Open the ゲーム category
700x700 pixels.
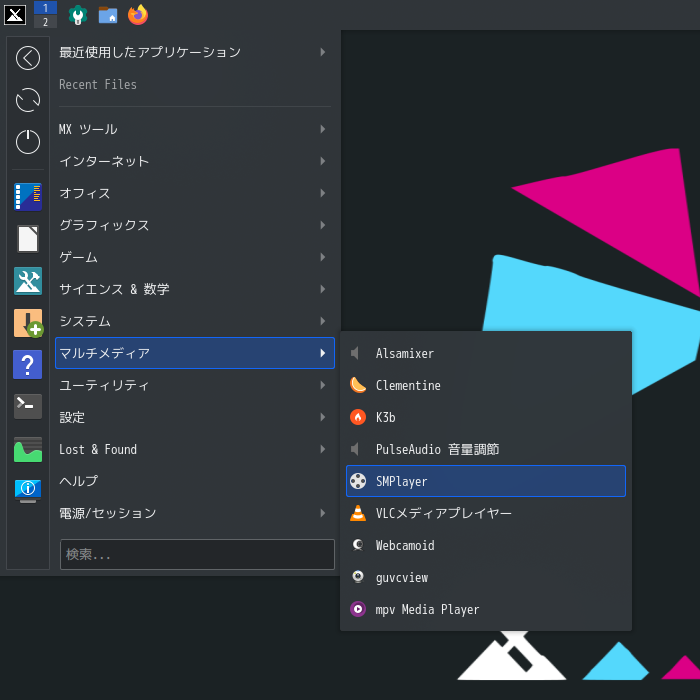click(195, 257)
